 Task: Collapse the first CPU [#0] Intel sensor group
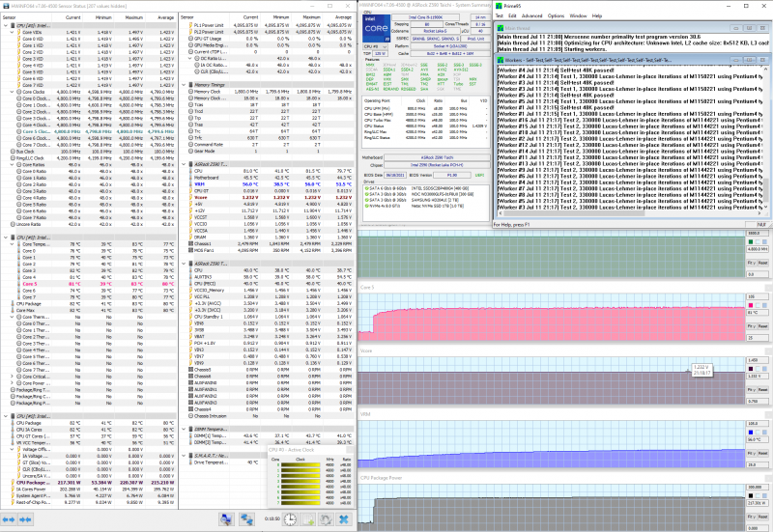pyautogui.click(x=6, y=25)
